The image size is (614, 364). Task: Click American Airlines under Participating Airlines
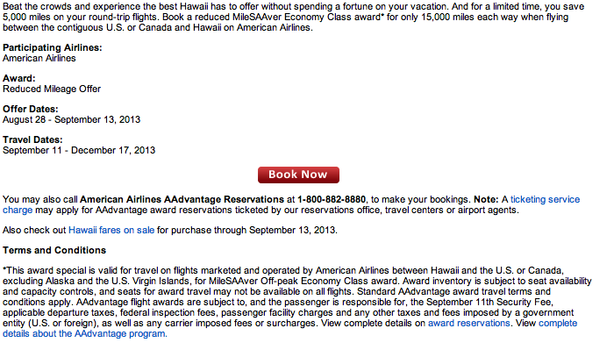pos(39,58)
